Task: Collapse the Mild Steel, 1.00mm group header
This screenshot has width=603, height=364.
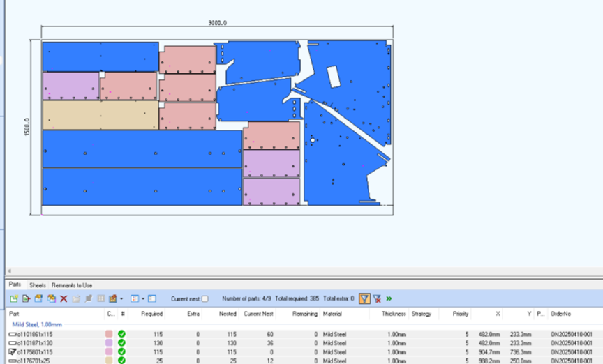Action: [37, 324]
